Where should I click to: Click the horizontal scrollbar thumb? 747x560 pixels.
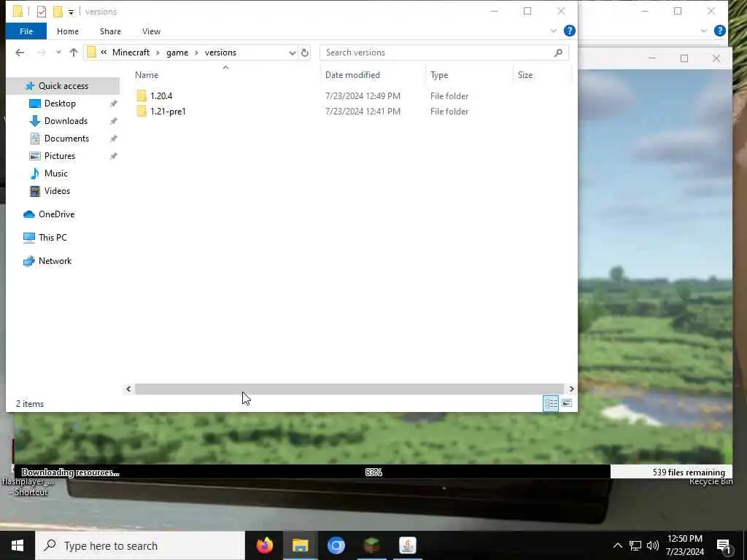[x=349, y=389]
